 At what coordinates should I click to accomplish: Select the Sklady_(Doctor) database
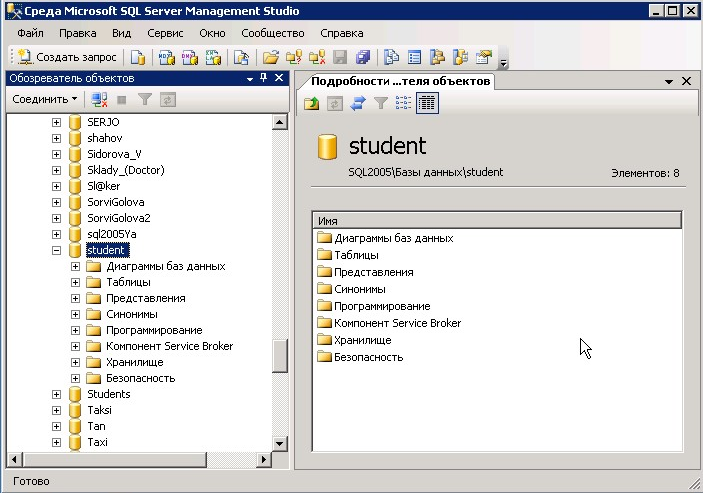pos(126,170)
